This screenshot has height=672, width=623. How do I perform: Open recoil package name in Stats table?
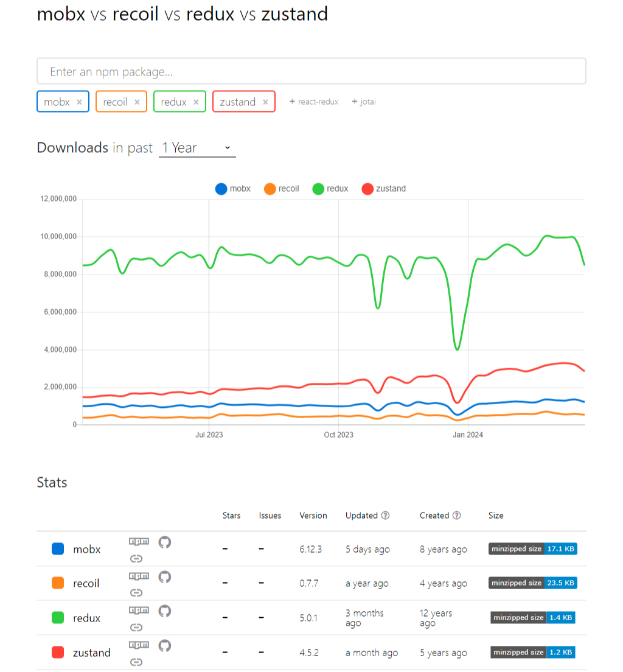click(86, 583)
